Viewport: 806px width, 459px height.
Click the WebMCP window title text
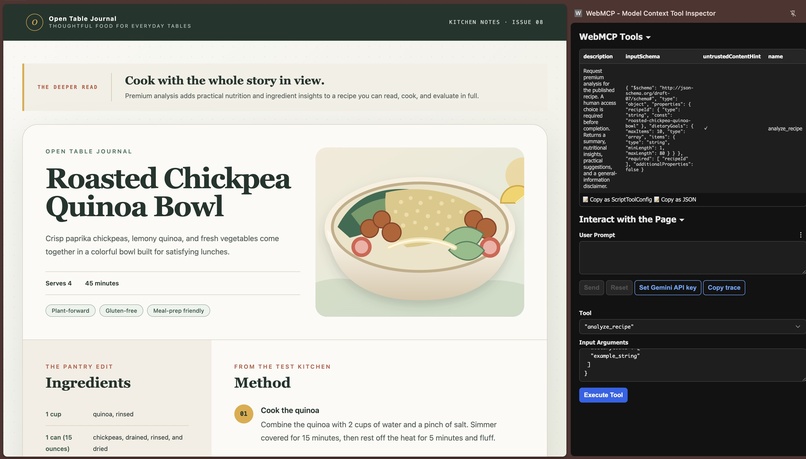tap(651, 13)
